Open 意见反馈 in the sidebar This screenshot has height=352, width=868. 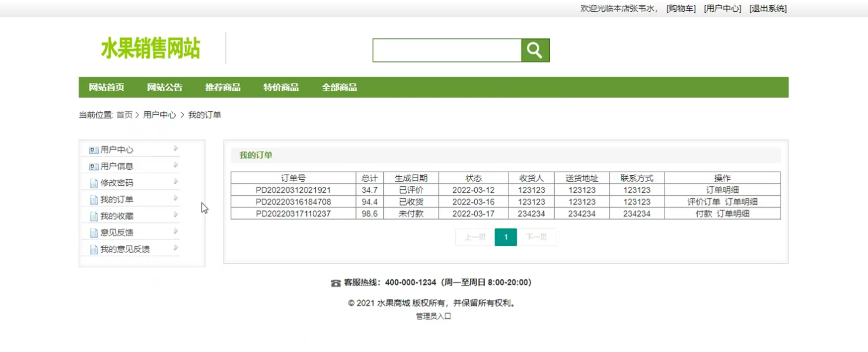tap(117, 233)
